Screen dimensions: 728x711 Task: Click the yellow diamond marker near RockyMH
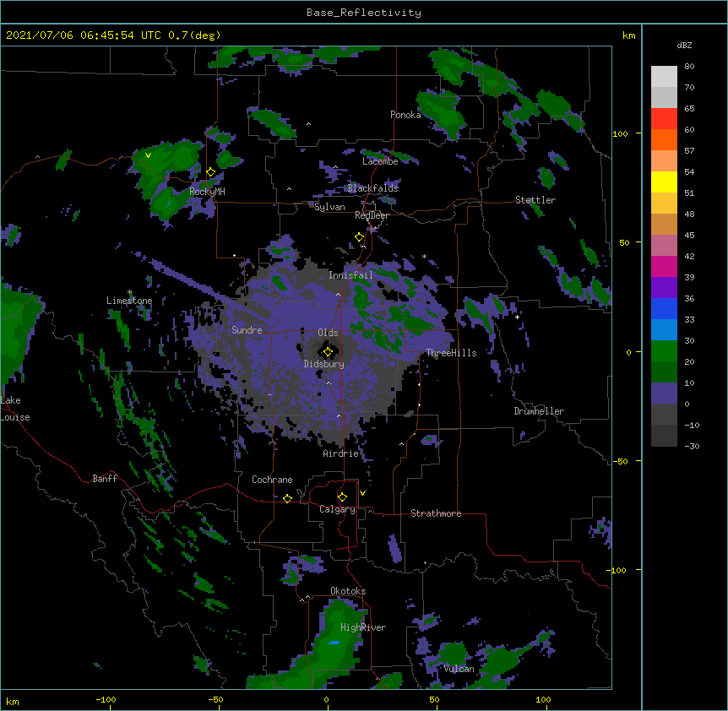click(211, 172)
